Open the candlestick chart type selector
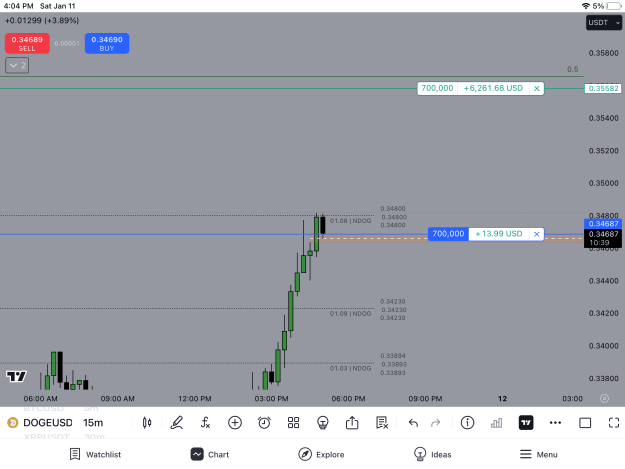The height and width of the screenshot is (469, 625). [x=147, y=423]
